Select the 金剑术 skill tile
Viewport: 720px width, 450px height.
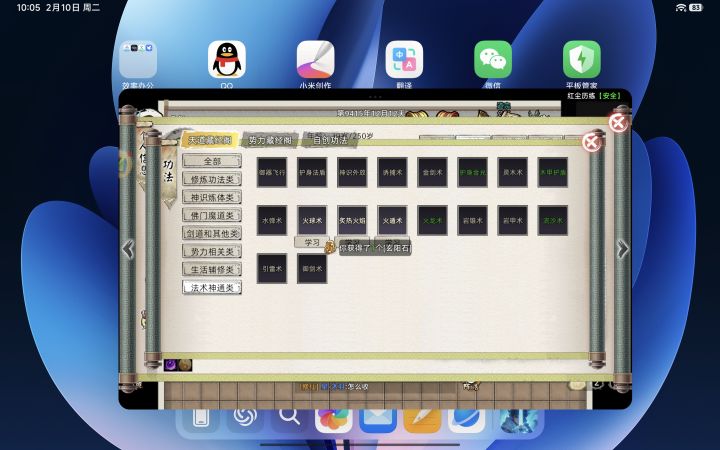tap(432, 172)
